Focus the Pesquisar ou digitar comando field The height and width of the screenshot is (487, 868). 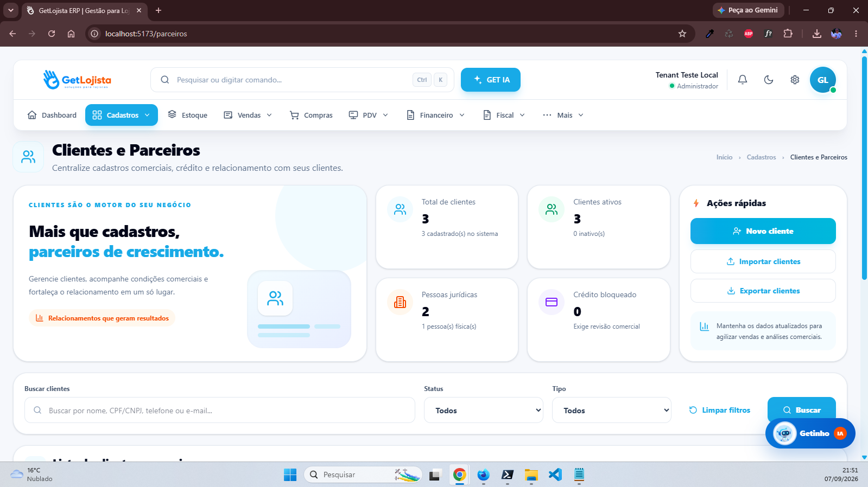click(x=302, y=80)
